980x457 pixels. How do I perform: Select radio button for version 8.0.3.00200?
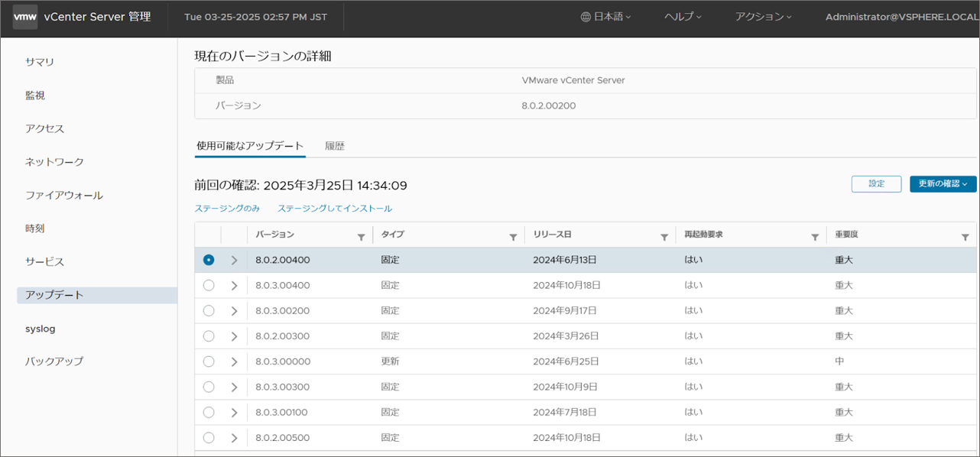click(x=209, y=311)
